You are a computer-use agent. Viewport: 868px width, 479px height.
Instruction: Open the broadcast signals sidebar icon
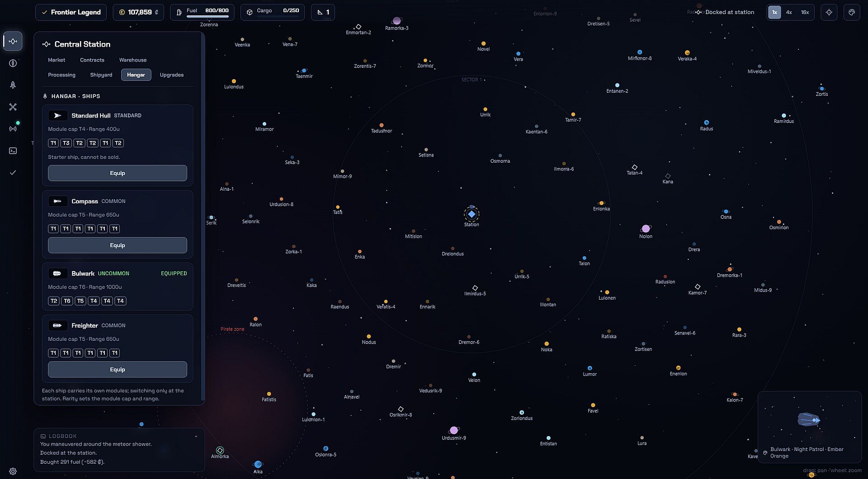[13, 129]
